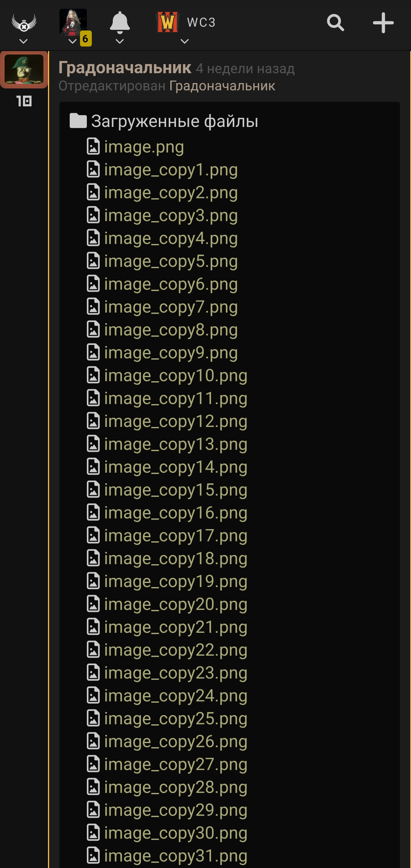Viewport: 411px width, 868px height.
Task: Expand the chevron under the bell
Action: (120, 41)
